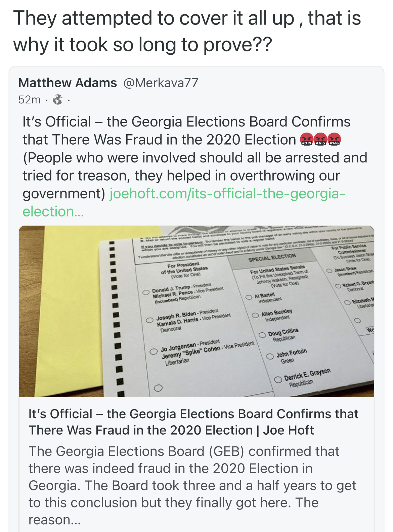Click the "They attempted to cover it all up" text
The image size is (393, 532).
187,31
